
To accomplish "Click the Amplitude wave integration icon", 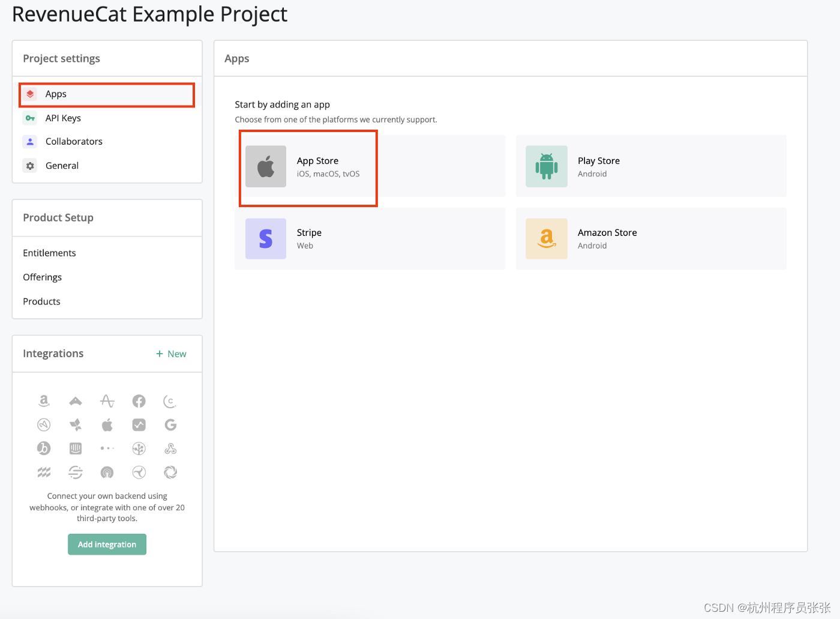I will tap(107, 401).
